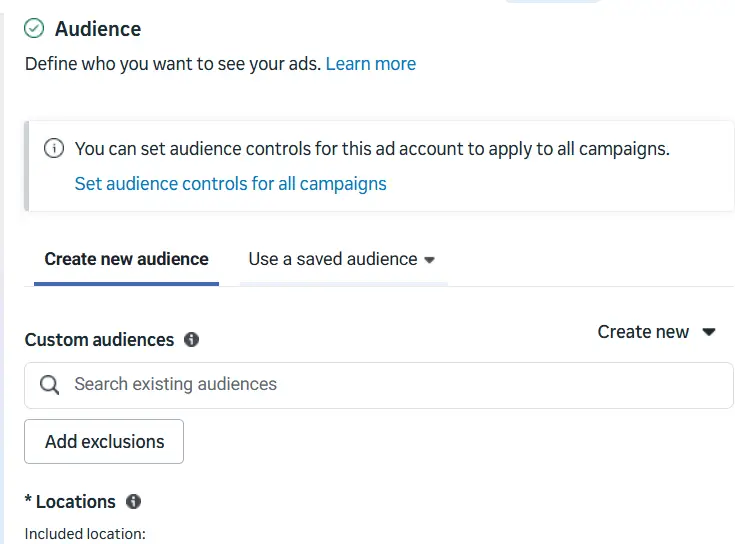The image size is (735, 544).
Task: Switch to the Create new audience tab
Action: point(126,259)
